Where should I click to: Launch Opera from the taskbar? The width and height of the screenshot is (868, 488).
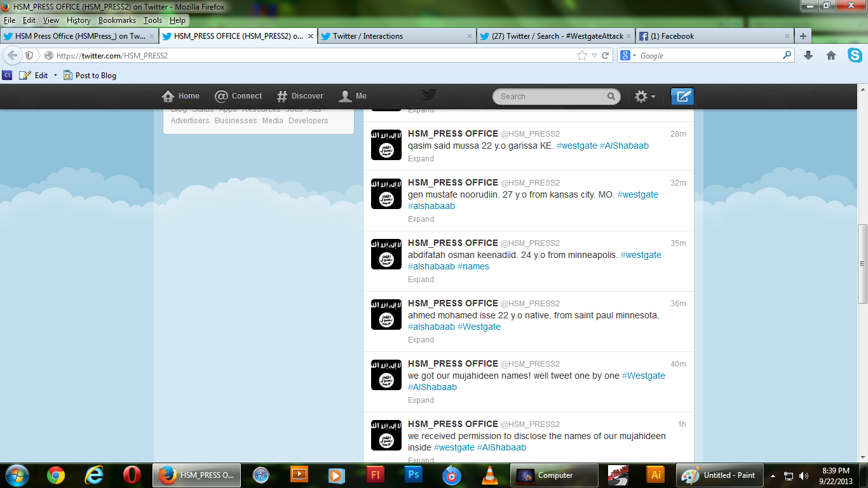pyautogui.click(x=132, y=475)
